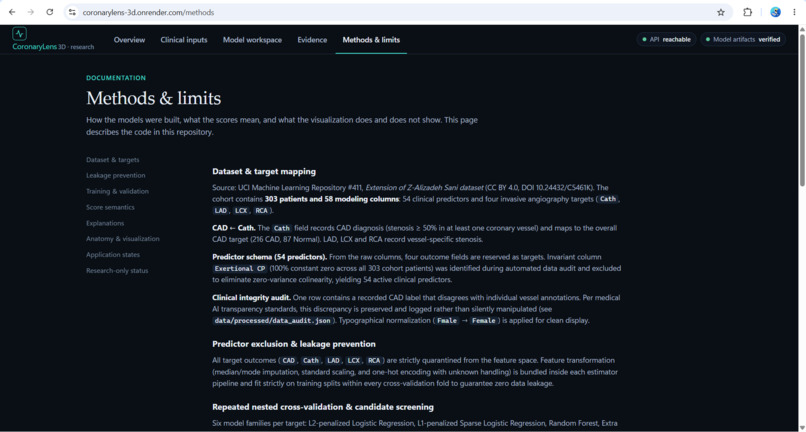The image size is (806, 432).
Task: Open Research-only status section link
Action: click(x=117, y=271)
